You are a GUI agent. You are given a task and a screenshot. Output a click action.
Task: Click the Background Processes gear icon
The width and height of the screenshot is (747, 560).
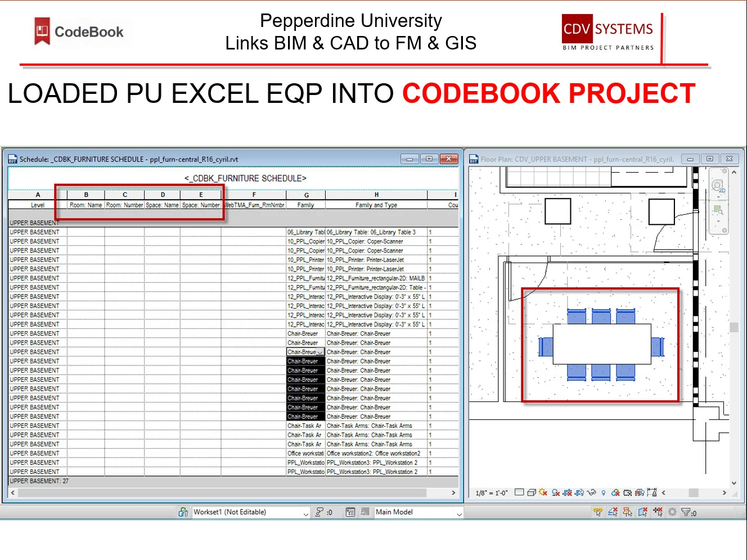tap(672, 512)
